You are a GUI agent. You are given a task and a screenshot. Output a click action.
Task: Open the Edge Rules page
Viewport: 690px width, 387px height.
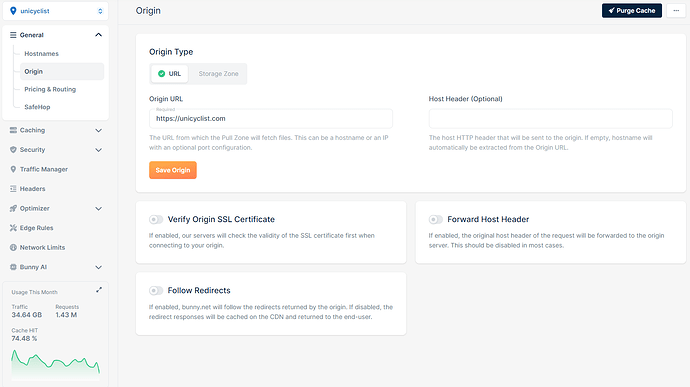click(x=37, y=228)
